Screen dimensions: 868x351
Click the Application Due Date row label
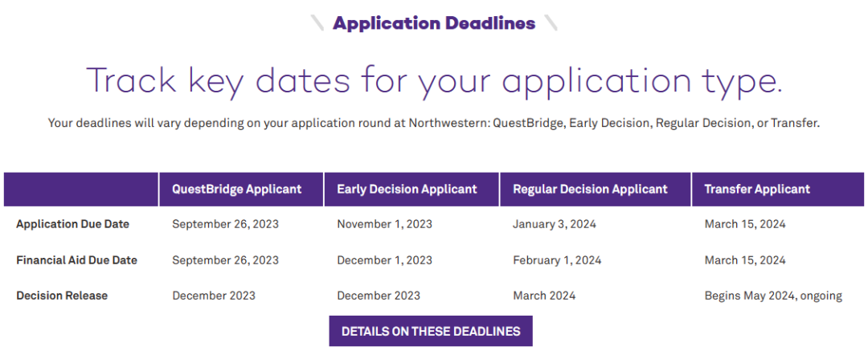[72, 224]
